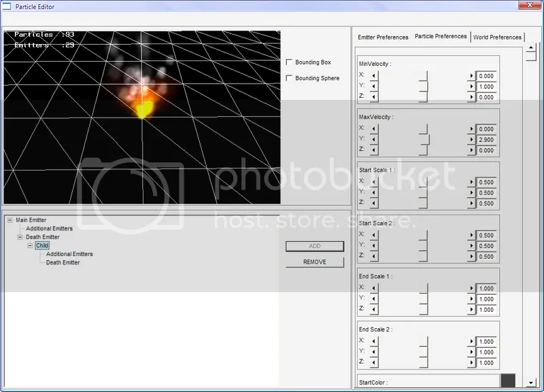Click right arrow of Start Scale 1 Z slider

click(x=471, y=203)
